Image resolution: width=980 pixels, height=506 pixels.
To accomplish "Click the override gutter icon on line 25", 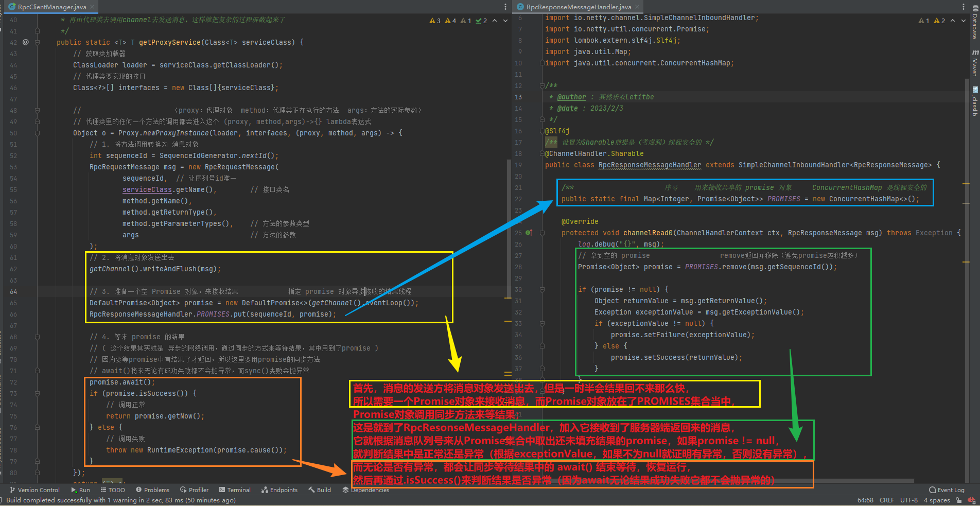I will [529, 233].
